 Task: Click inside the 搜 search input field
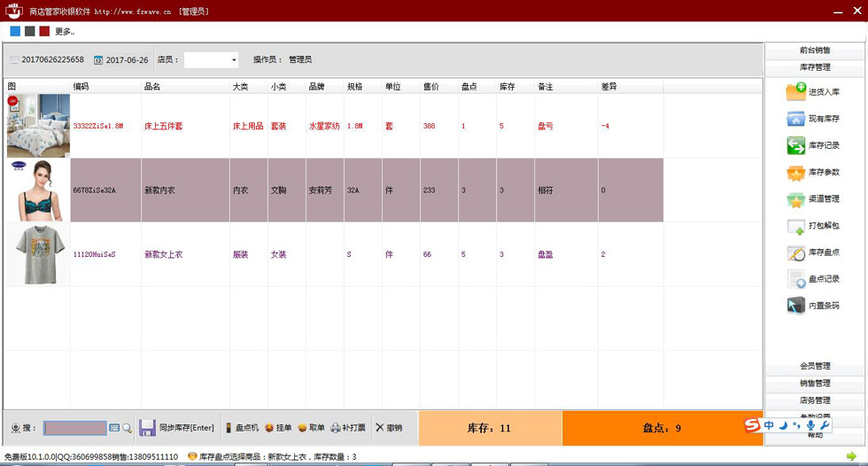(x=74, y=428)
